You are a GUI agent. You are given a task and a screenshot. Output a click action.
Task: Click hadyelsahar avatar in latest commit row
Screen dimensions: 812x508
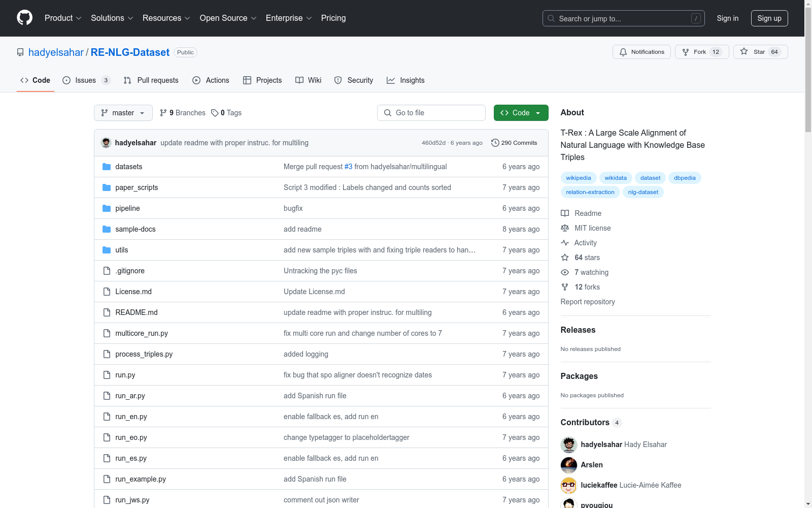[106, 143]
